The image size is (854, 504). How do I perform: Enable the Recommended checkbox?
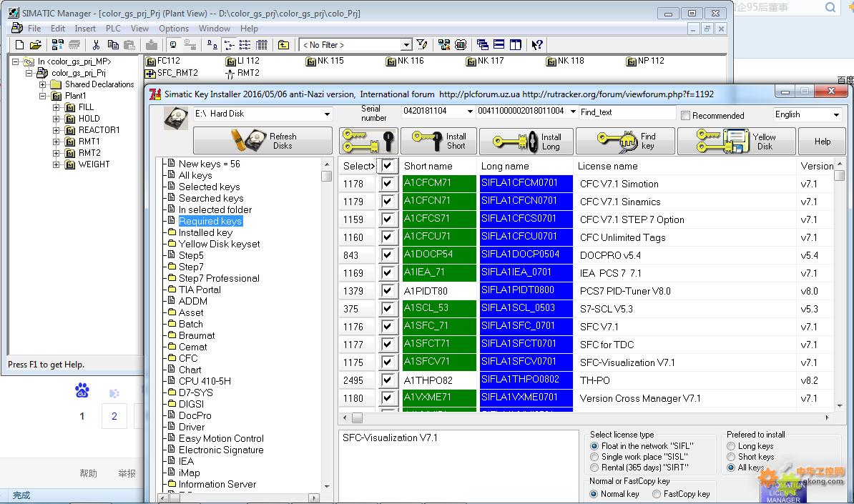686,115
